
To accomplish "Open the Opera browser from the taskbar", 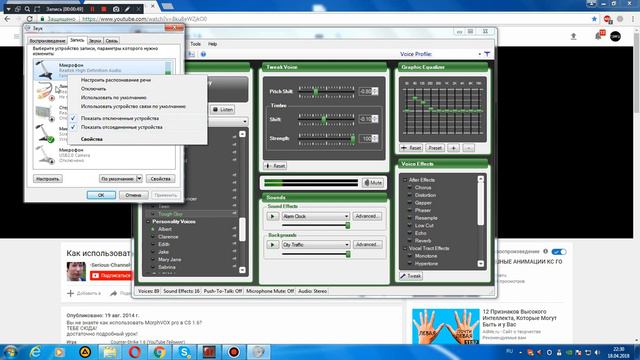I will (135, 352).
